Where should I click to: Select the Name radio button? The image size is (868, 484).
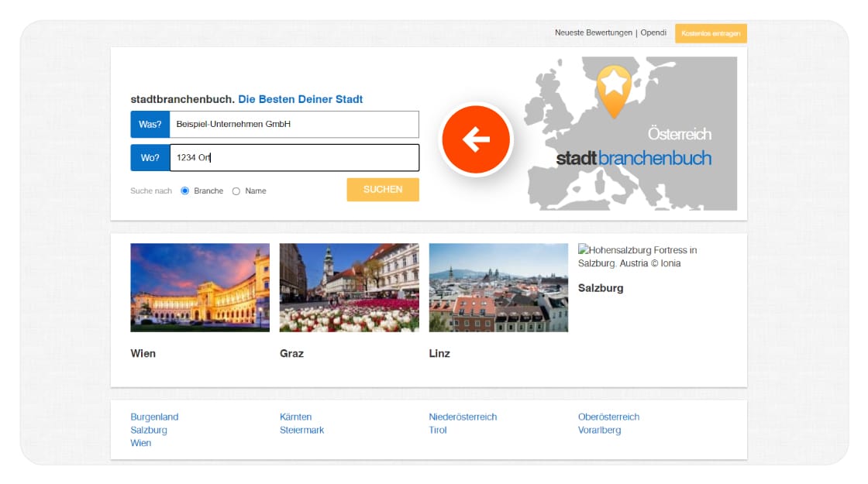click(236, 191)
